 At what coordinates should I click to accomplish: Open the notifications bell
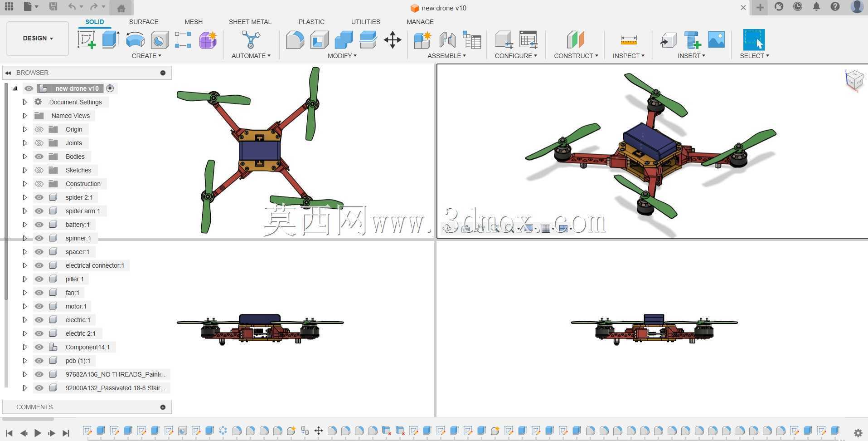pos(816,7)
